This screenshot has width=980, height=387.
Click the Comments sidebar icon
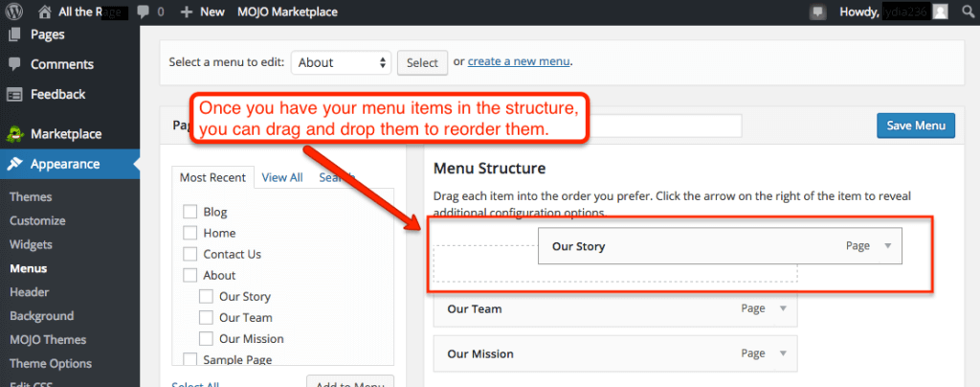[x=13, y=64]
